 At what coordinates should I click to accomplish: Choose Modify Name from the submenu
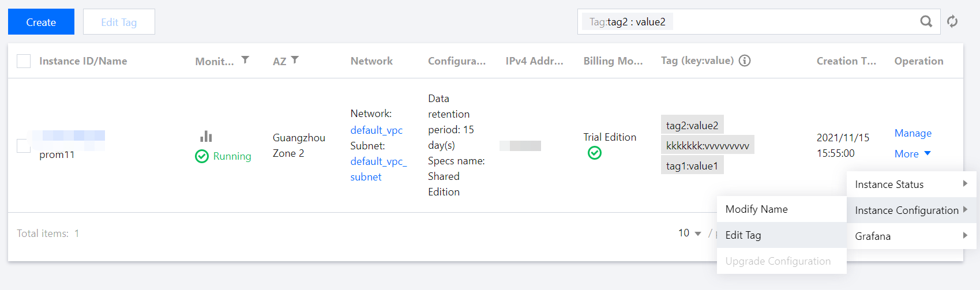(x=756, y=209)
